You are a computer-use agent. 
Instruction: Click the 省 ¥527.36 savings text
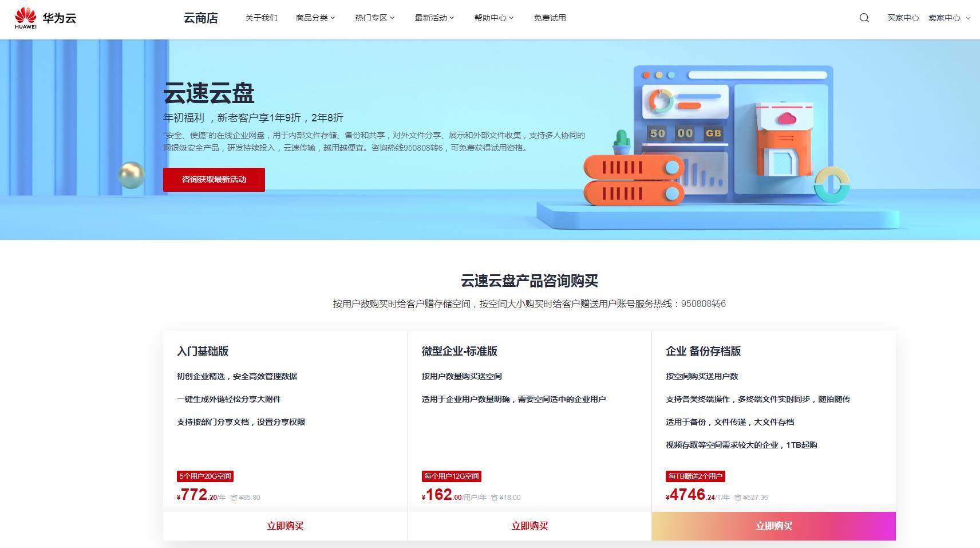coord(751,497)
